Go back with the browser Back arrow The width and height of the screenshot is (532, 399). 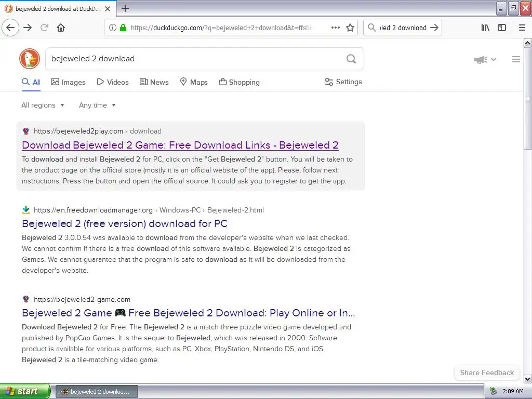pos(10,28)
